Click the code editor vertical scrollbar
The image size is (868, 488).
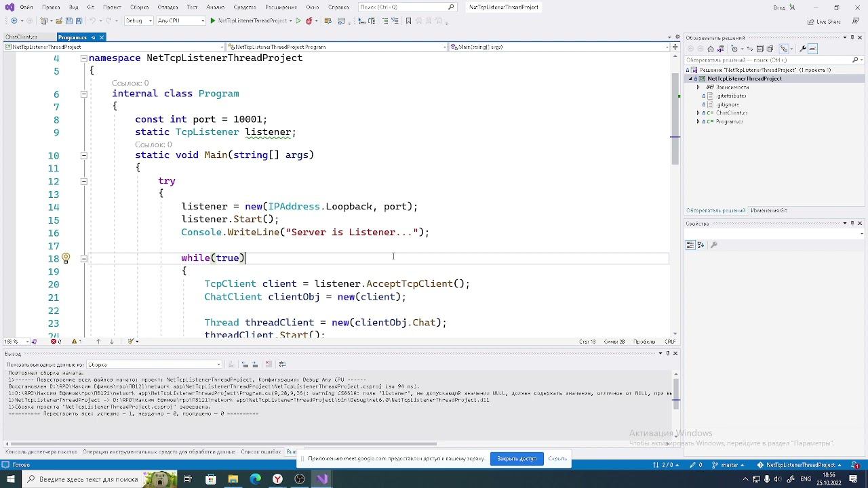coord(675,119)
